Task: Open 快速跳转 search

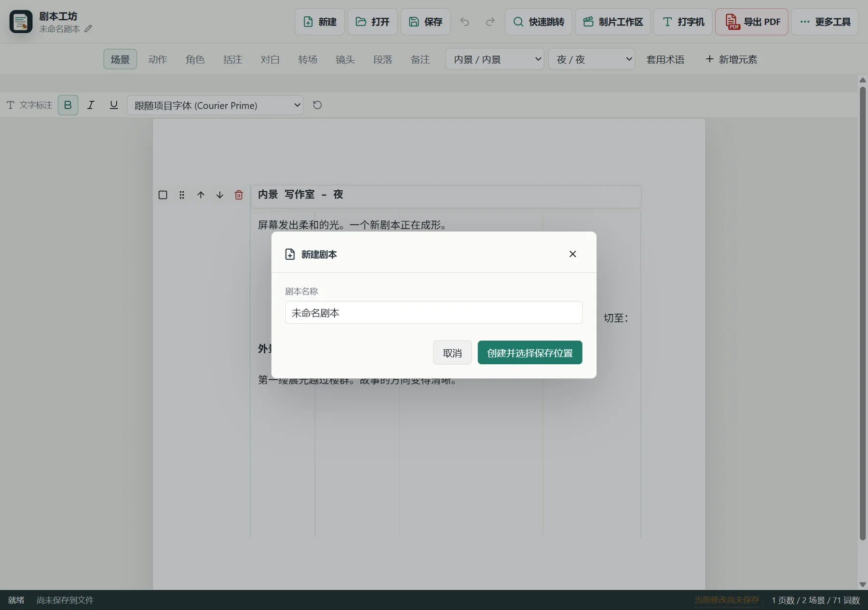Action: 539,22
